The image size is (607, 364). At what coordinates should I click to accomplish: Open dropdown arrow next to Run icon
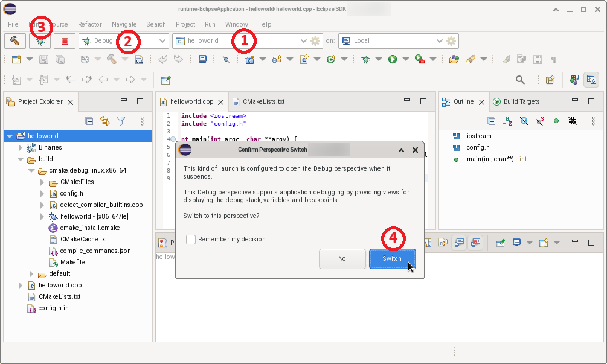[x=406, y=59]
